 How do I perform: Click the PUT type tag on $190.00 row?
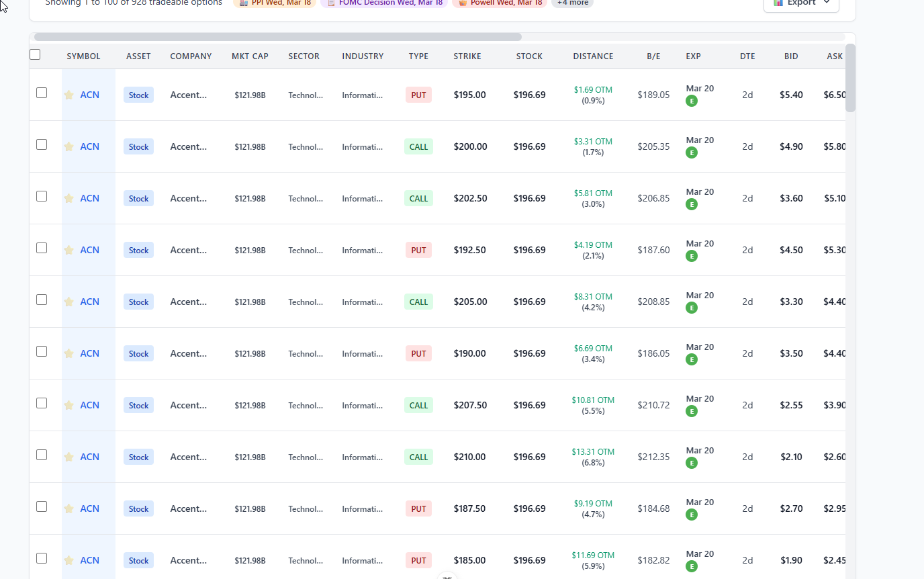point(418,353)
